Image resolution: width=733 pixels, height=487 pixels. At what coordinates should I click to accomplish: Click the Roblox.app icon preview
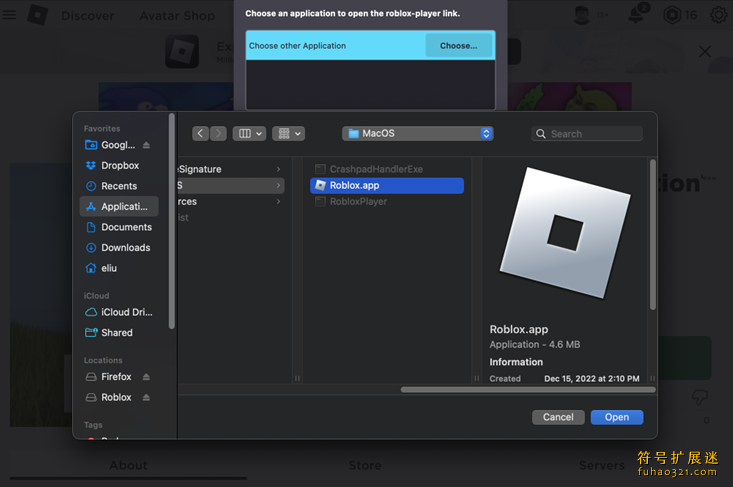pos(565,233)
